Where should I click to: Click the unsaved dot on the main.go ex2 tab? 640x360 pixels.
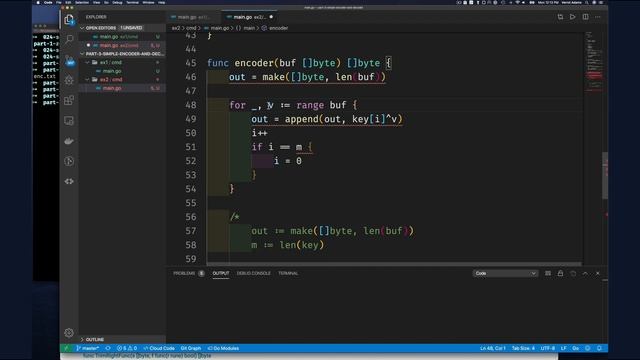[x=271, y=17]
